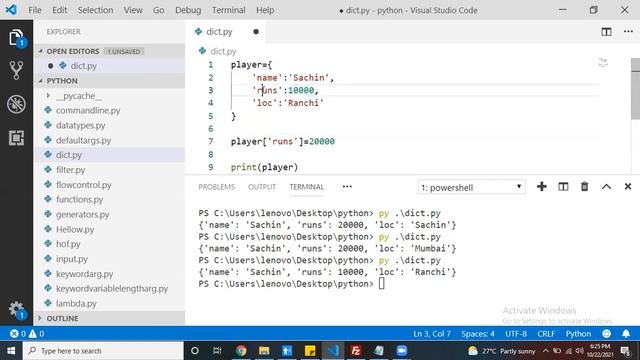This screenshot has height=360, width=640.
Task: Open the Debug view icon
Action: [16, 104]
